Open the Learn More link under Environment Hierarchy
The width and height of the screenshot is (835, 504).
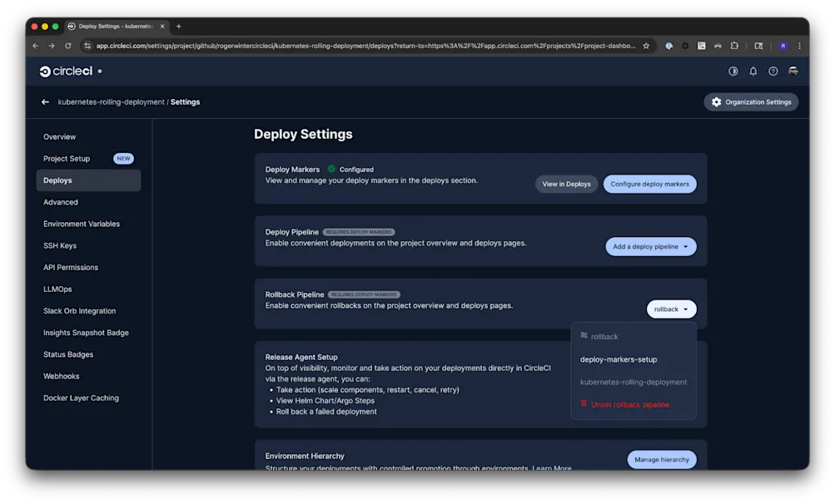(554, 467)
